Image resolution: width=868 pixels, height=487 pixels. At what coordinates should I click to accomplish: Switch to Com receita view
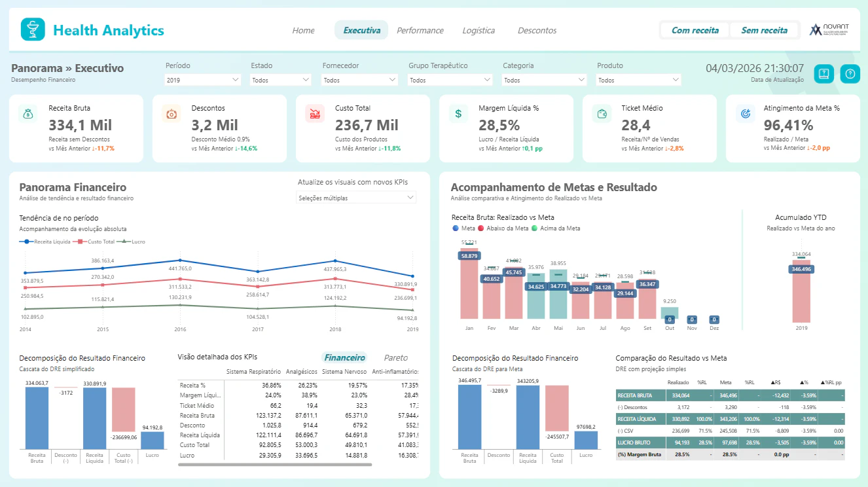[695, 30]
